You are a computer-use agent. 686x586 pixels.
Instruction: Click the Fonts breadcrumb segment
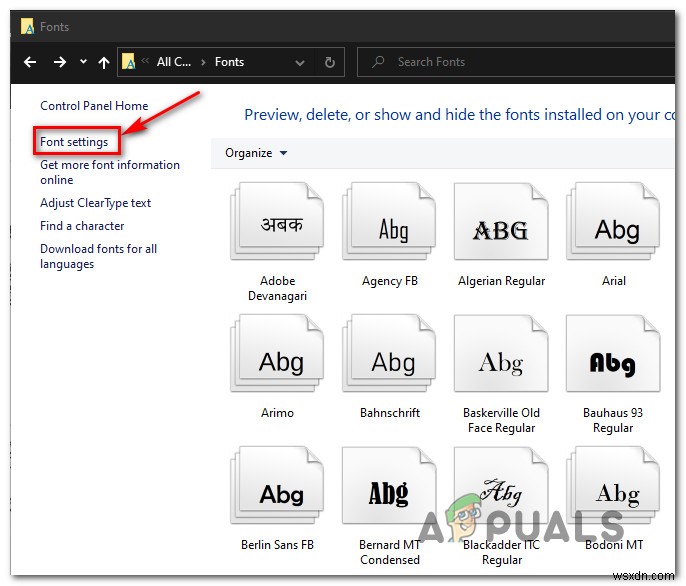(x=229, y=62)
